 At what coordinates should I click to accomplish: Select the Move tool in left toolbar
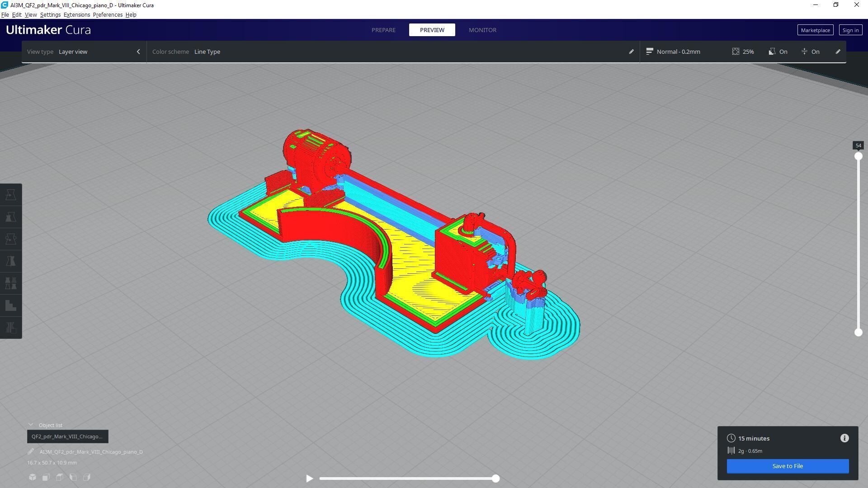pyautogui.click(x=11, y=195)
